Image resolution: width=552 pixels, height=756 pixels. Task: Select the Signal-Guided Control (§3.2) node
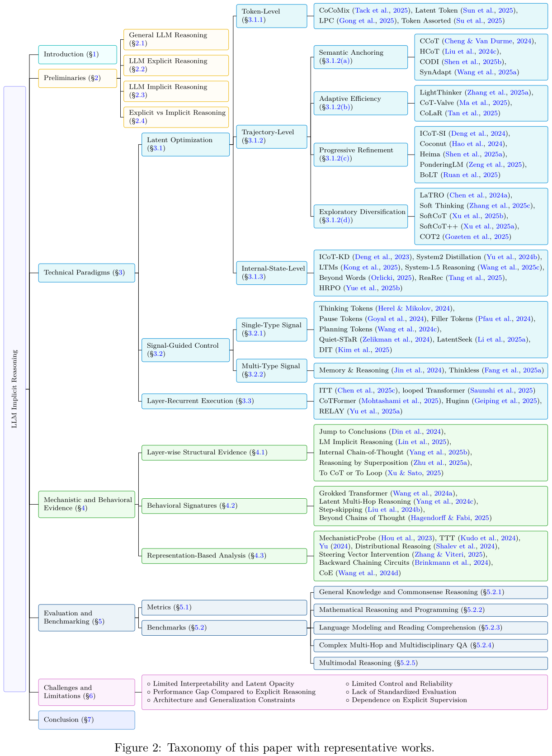tap(185, 350)
